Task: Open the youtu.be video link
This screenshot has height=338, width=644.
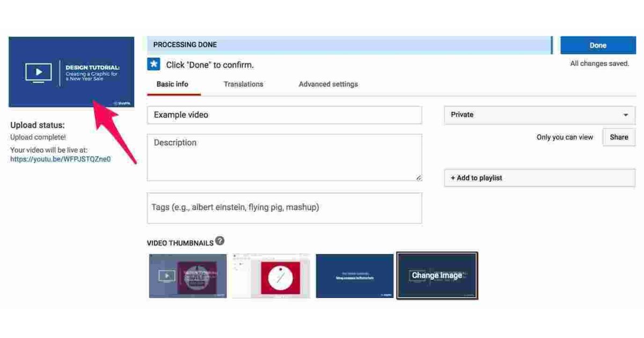Action: tap(61, 159)
